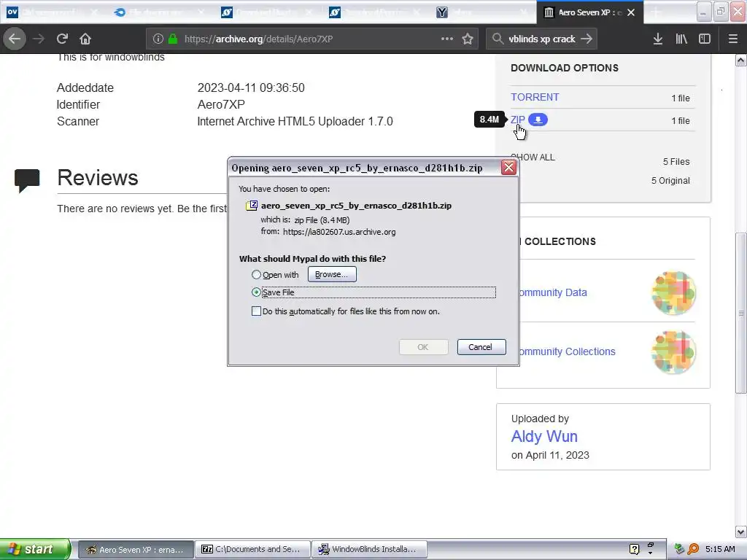
Task: Click the Reviews heading
Action: click(98, 178)
